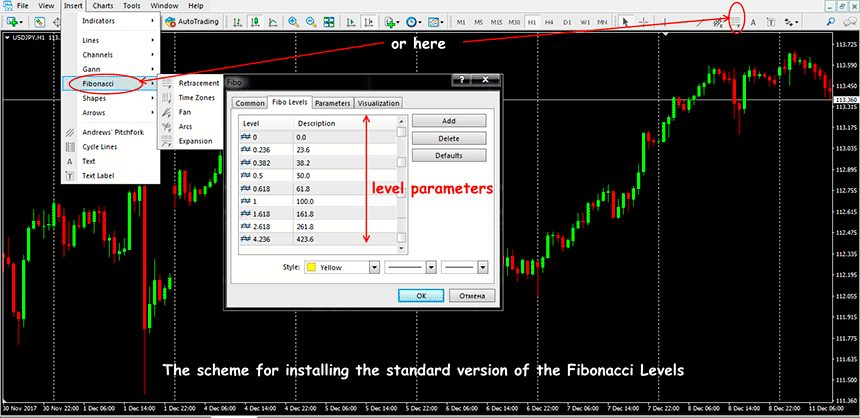
Task: Choose Text Label from Insert menu
Action: point(111,176)
